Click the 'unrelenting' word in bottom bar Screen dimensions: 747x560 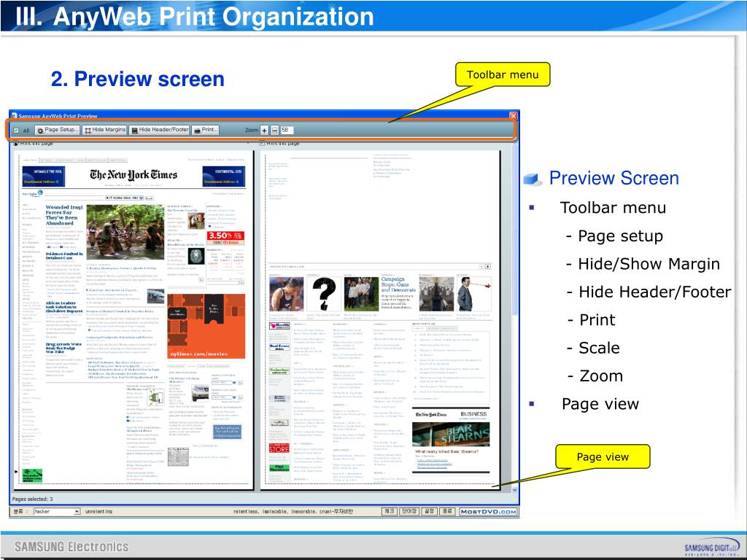click(98, 511)
